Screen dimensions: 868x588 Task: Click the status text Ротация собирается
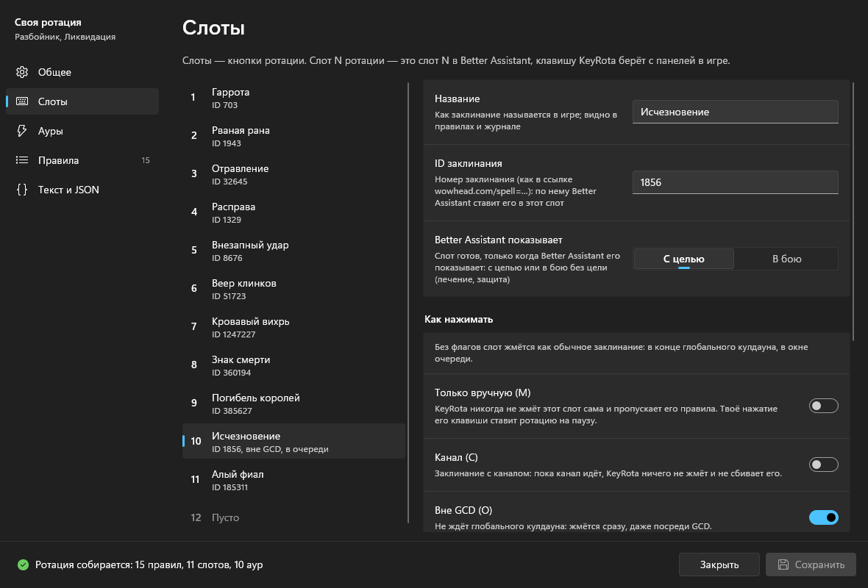click(x=149, y=564)
